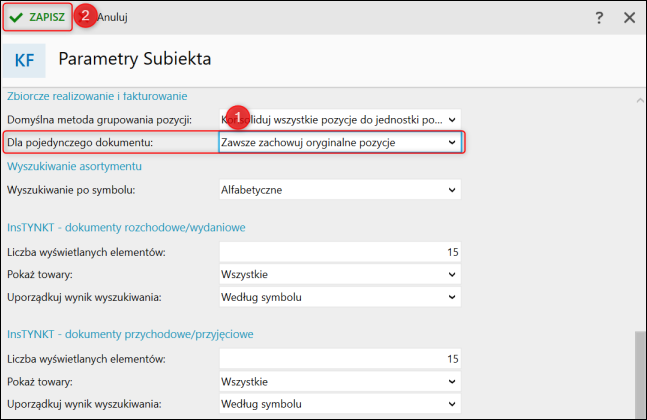647x420 pixels.
Task: Expand Uporządkuj wynik wyszukiwania for przychodowe
Action: click(339, 404)
